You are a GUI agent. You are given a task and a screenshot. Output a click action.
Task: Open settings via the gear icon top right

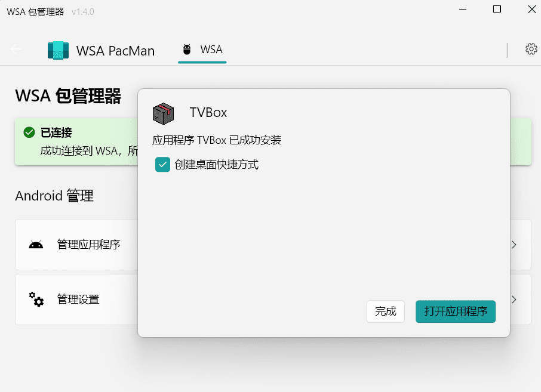click(531, 49)
